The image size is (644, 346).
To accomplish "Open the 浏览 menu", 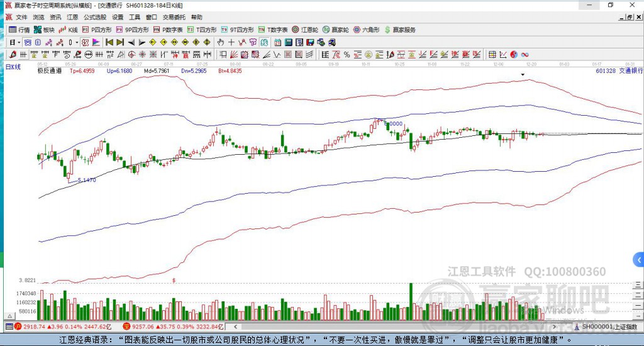I will (x=38, y=17).
